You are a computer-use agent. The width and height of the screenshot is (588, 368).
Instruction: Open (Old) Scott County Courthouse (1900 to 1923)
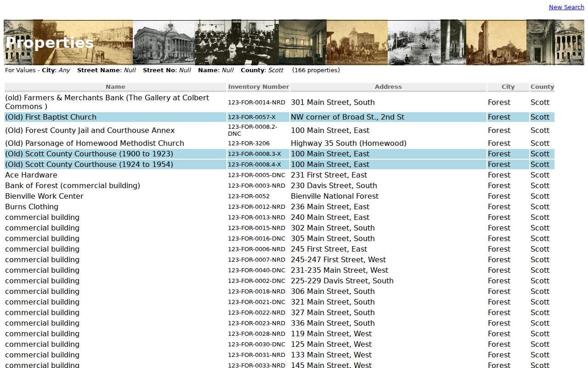tap(89, 154)
